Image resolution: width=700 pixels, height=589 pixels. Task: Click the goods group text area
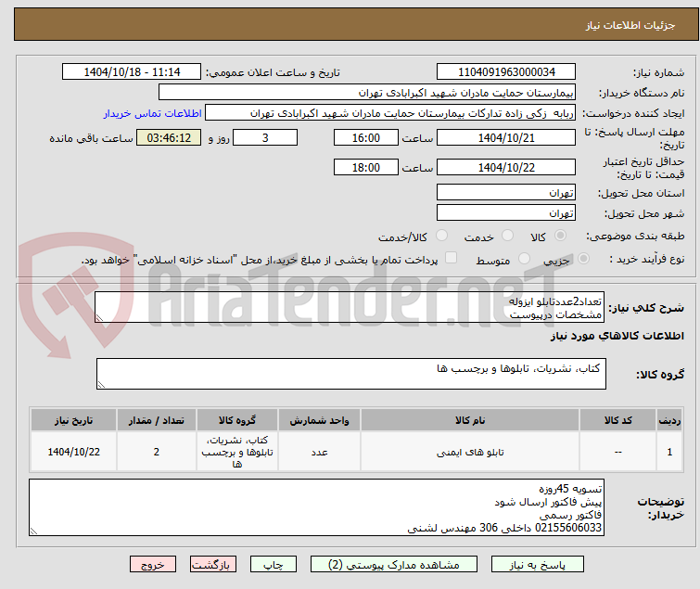point(350,374)
